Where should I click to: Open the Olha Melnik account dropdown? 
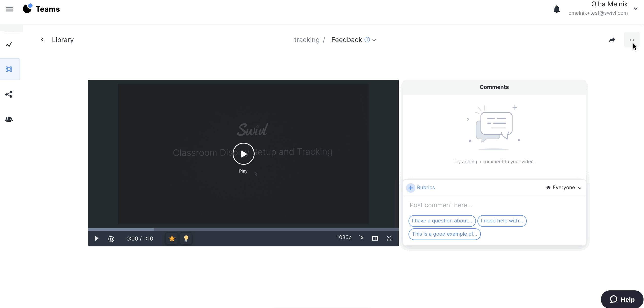(x=635, y=9)
